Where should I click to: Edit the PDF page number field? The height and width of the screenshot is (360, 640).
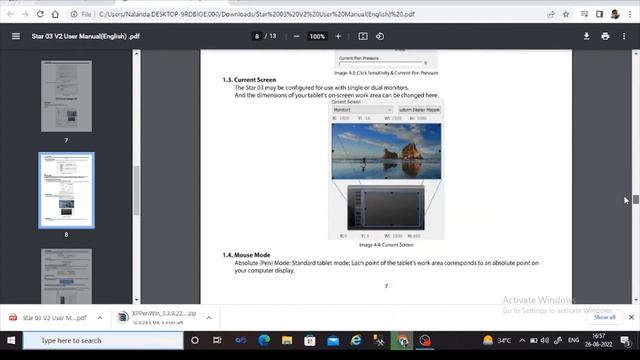(x=257, y=36)
